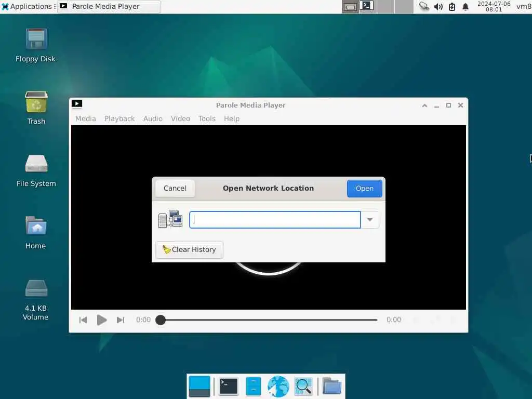Open the Tools menu
Screen dimensions: 532x399
pyautogui.click(x=207, y=119)
